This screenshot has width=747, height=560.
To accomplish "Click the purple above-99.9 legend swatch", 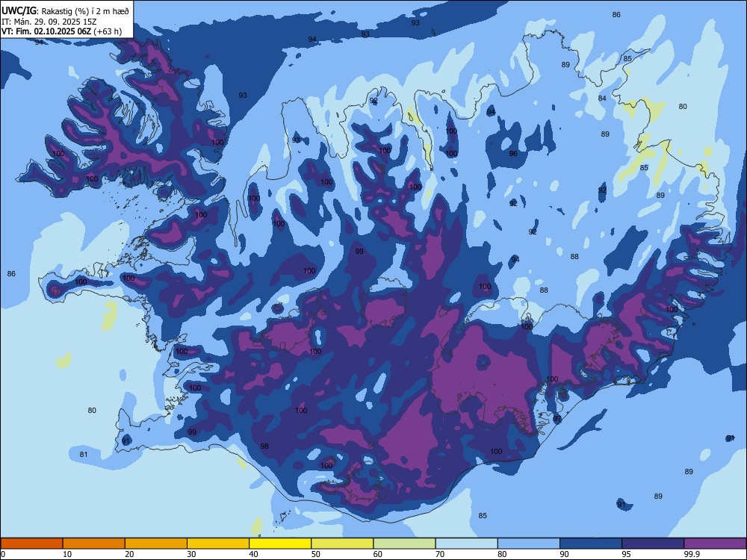I will pos(715,544).
